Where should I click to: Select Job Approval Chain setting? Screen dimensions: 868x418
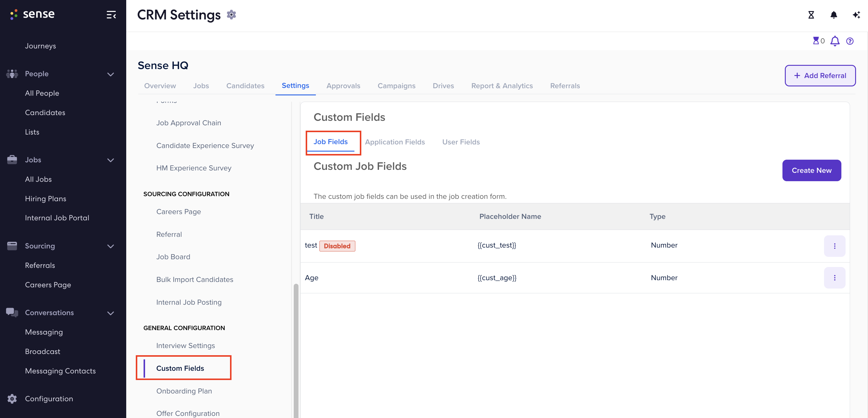tap(189, 123)
